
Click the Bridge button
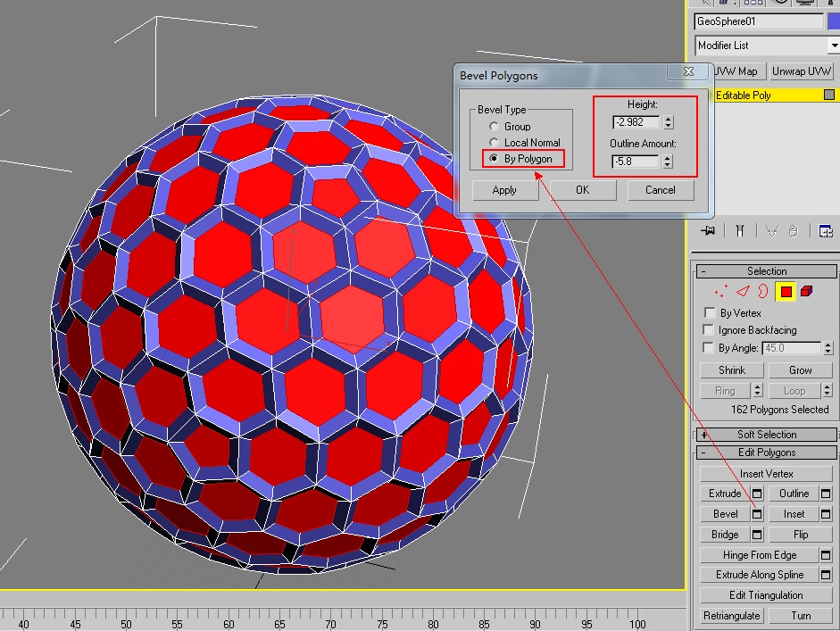(725, 535)
